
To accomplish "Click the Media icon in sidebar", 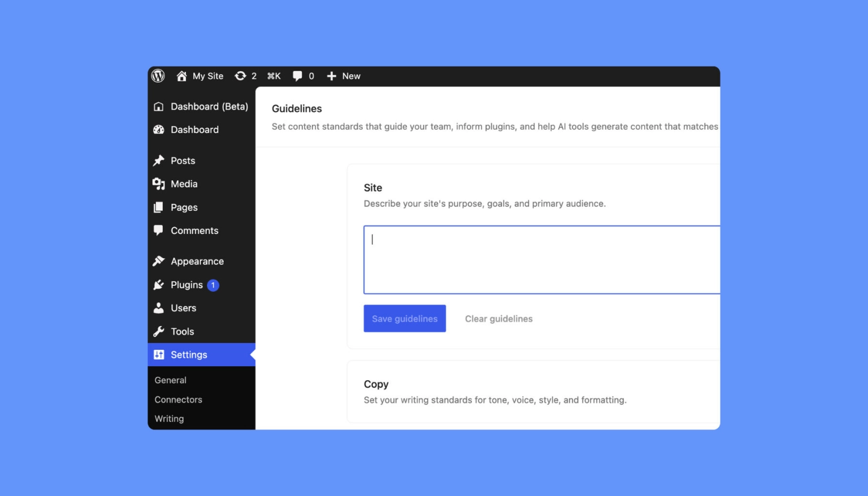I will tap(159, 184).
